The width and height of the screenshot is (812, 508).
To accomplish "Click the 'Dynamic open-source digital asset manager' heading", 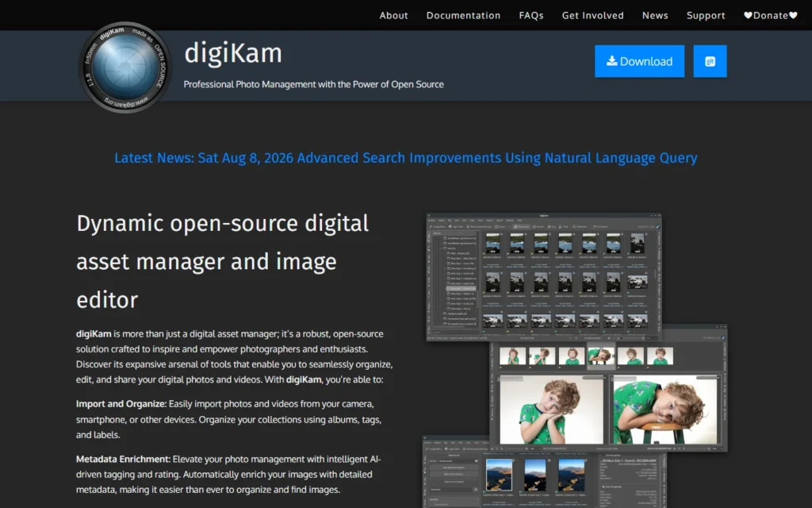I will (x=223, y=261).
